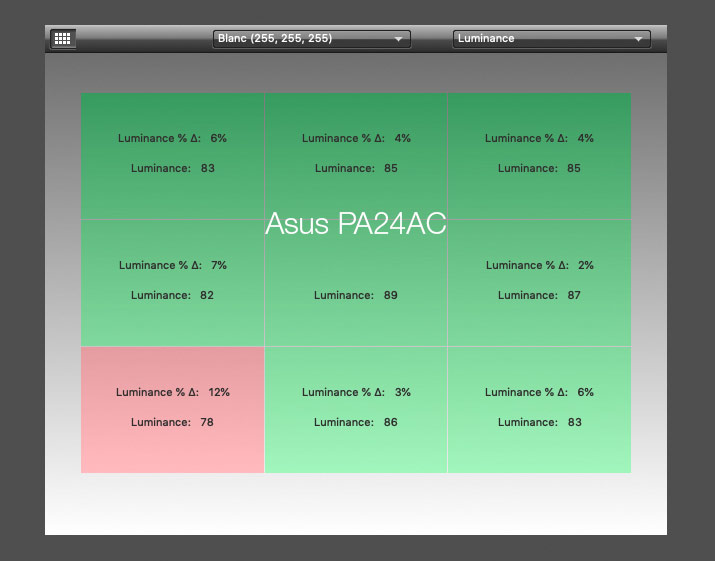Select the cell showing Luminance 87
Screen dimensions: 715x561
point(539,283)
